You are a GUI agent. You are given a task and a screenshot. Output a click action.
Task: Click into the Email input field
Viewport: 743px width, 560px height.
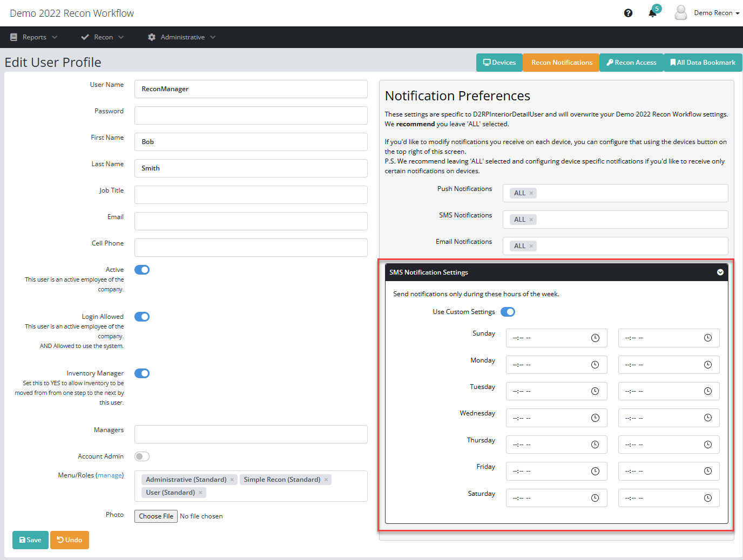tap(251, 221)
